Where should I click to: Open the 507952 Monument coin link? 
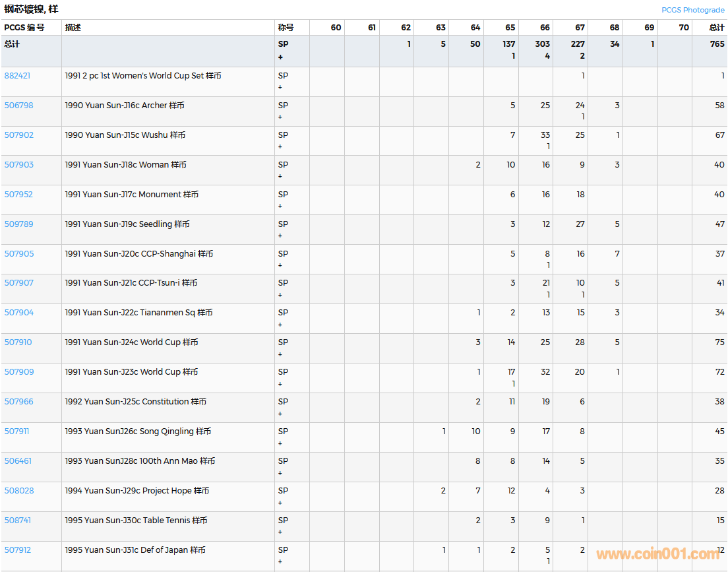[18, 195]
